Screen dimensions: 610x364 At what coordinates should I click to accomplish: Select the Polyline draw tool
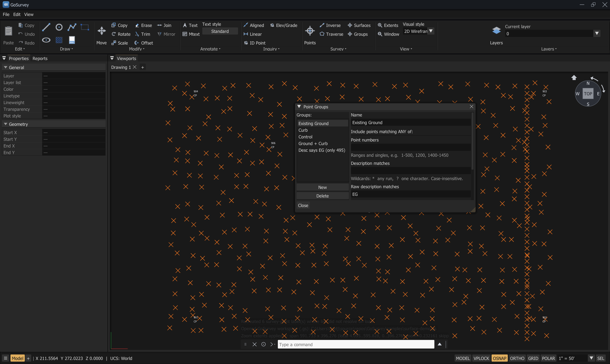[72, 27]
